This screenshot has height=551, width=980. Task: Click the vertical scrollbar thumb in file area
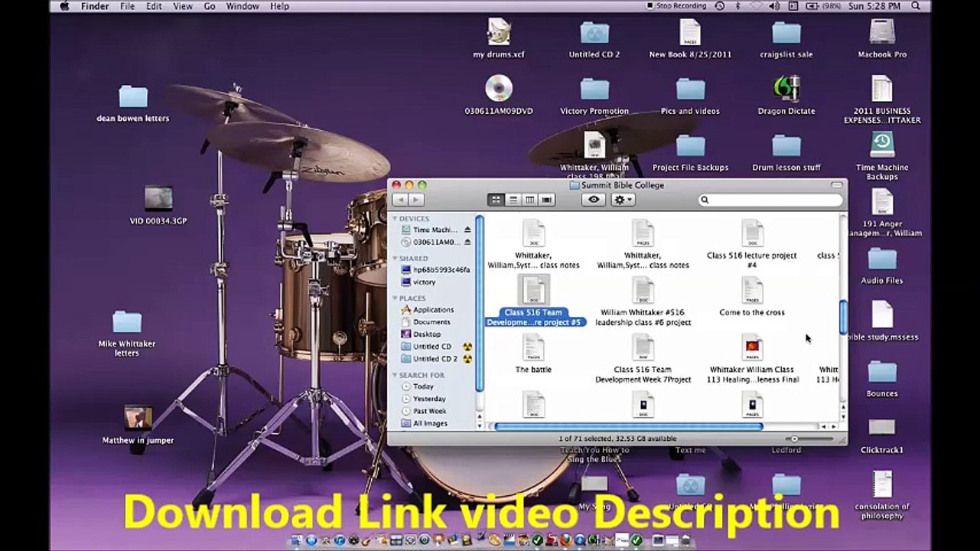click(843, 317)
